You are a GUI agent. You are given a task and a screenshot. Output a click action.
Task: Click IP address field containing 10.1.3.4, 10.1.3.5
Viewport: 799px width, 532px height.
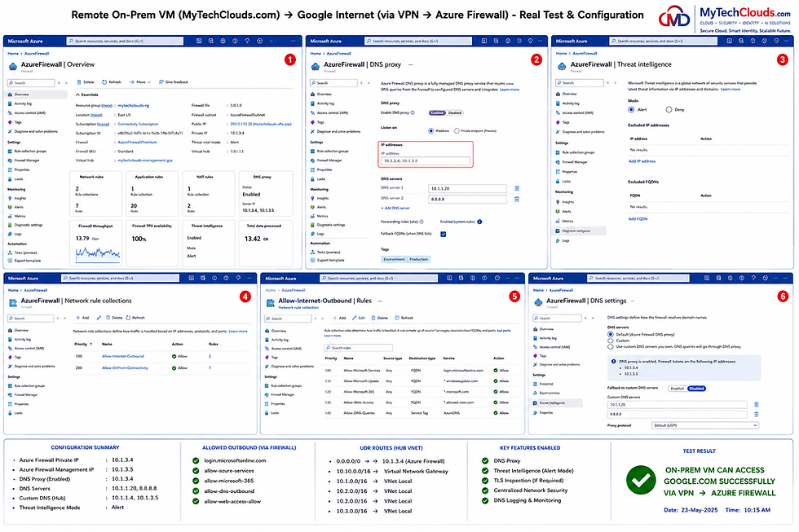click(x=426, y=160)
